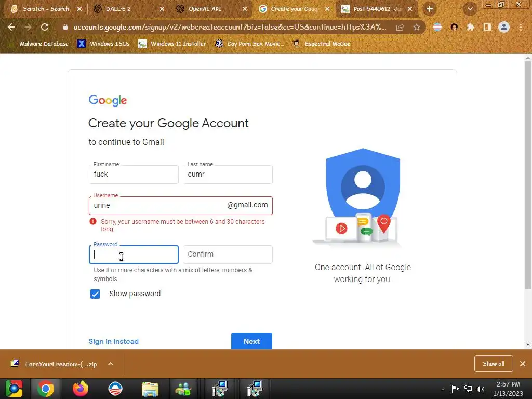Viewport: 532px width, 399px height.
Task: Open the Chrome three-dot menu
Action: [x=521, y=27]
